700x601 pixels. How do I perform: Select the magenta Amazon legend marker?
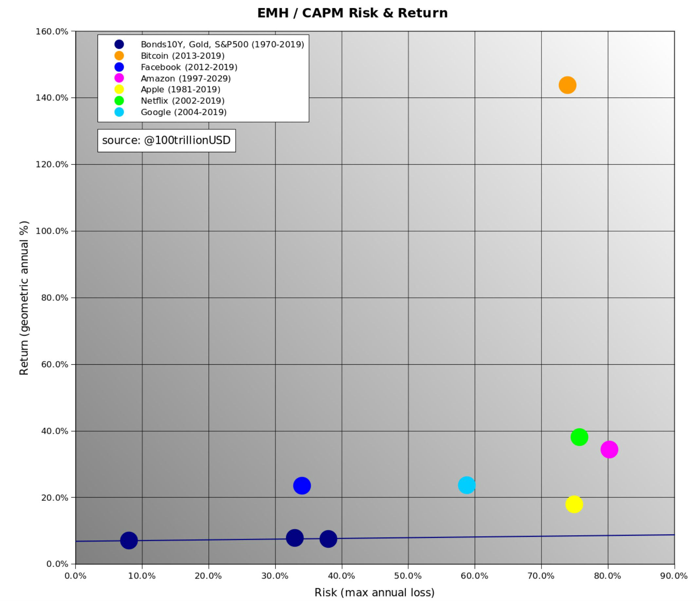click(x=119, y=78)
